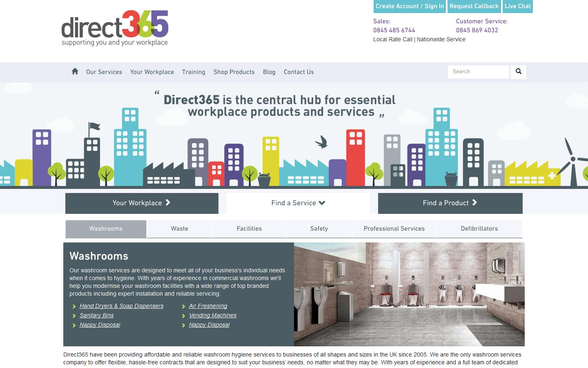Switch to the Waste tab
588x368 pixels.
(x=180, y=229)
